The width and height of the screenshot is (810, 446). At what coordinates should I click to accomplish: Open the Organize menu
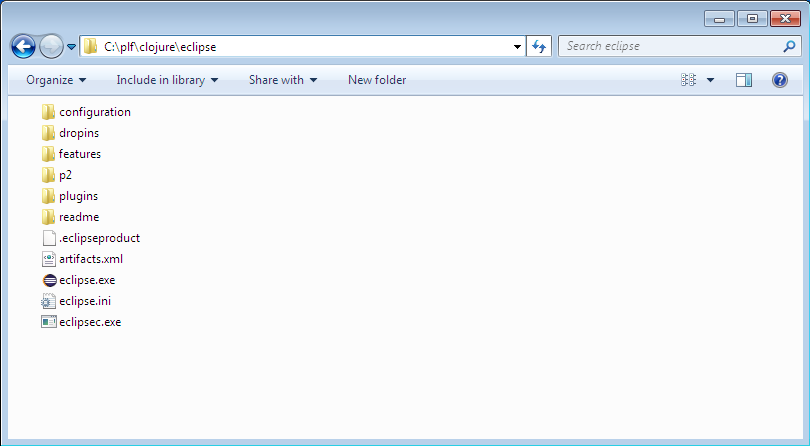pyautogui.click(x=56, y=80)
